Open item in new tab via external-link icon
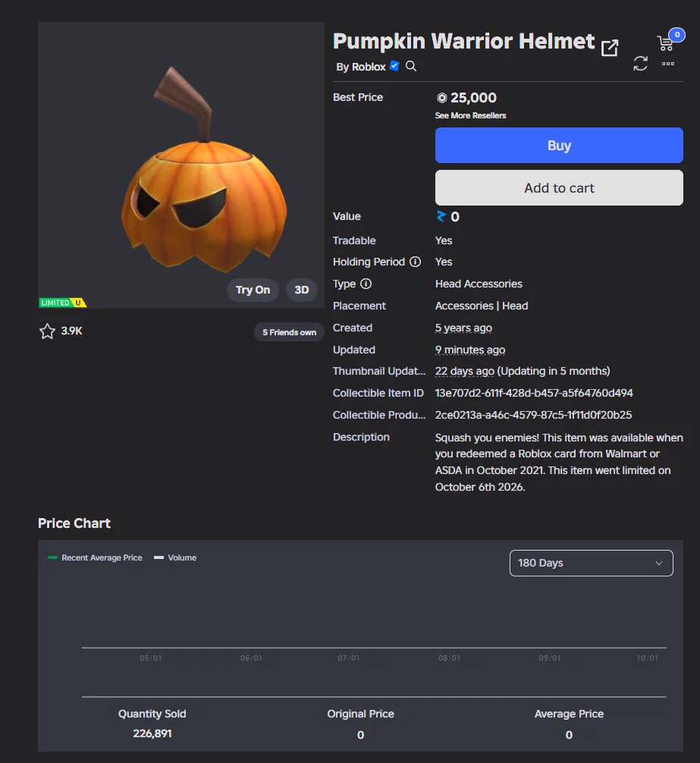 pos(610,49)
